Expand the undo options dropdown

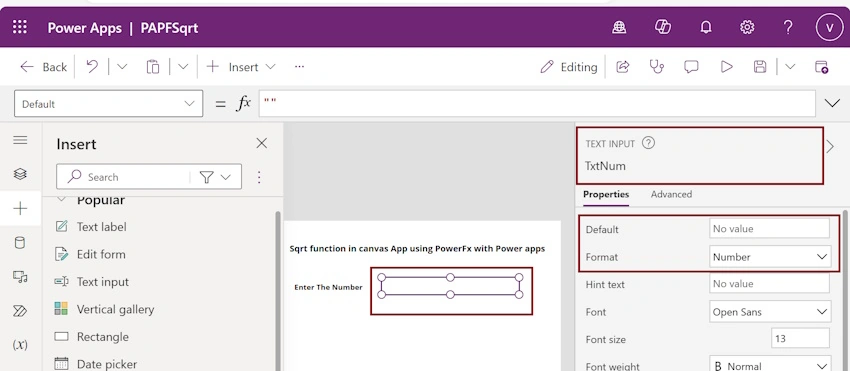(122, 67)
